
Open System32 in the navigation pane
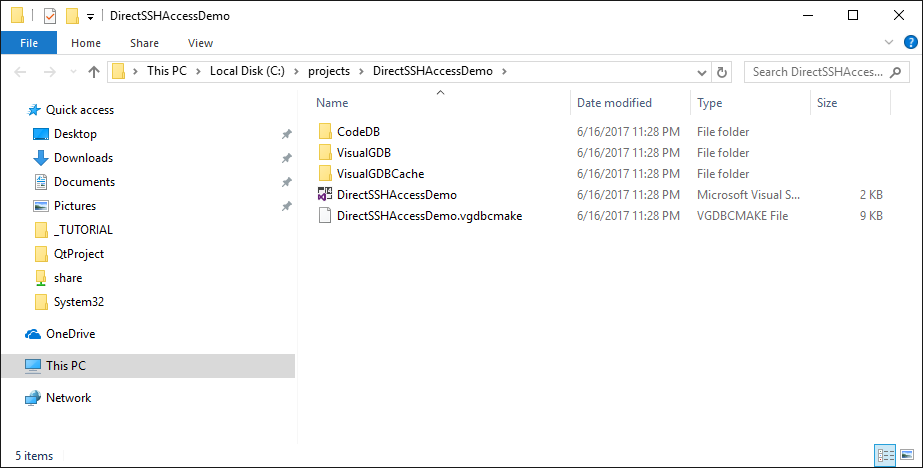click(x=79, y=302)
